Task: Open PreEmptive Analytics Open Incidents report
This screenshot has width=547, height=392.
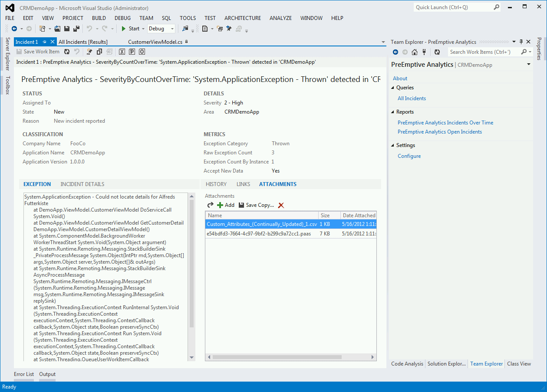Action: 440,132
